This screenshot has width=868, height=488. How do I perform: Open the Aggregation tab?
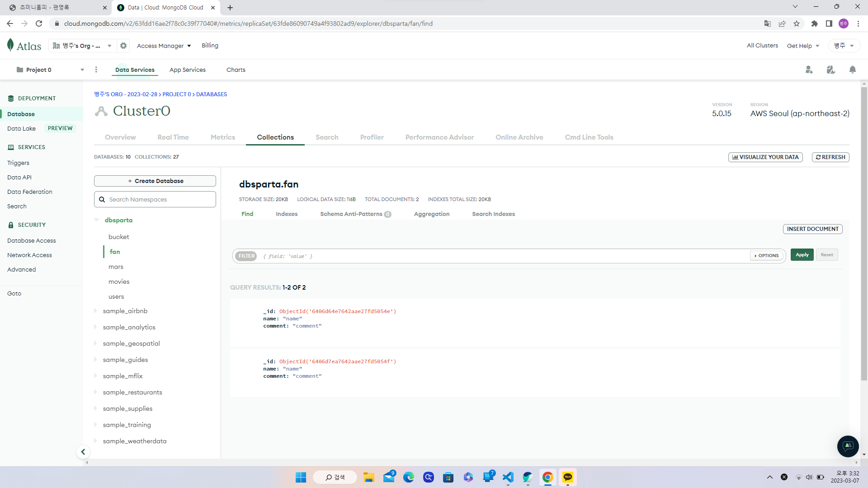point(432,214)
